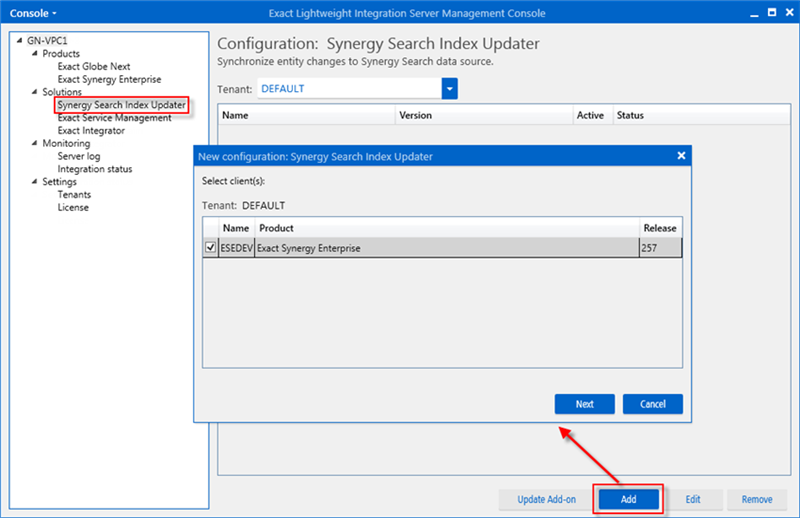Image resolution: width=800 pixels, height=518 pixels.
Task: Open License under Settings
Action: click(x=73, y=207)
